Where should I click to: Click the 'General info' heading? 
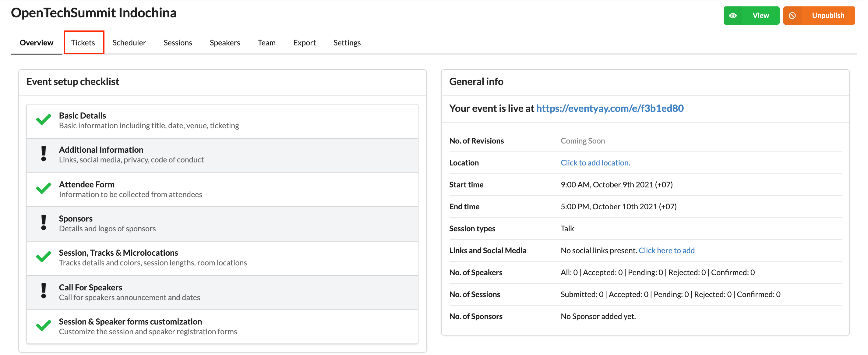[x=476, y=82]
